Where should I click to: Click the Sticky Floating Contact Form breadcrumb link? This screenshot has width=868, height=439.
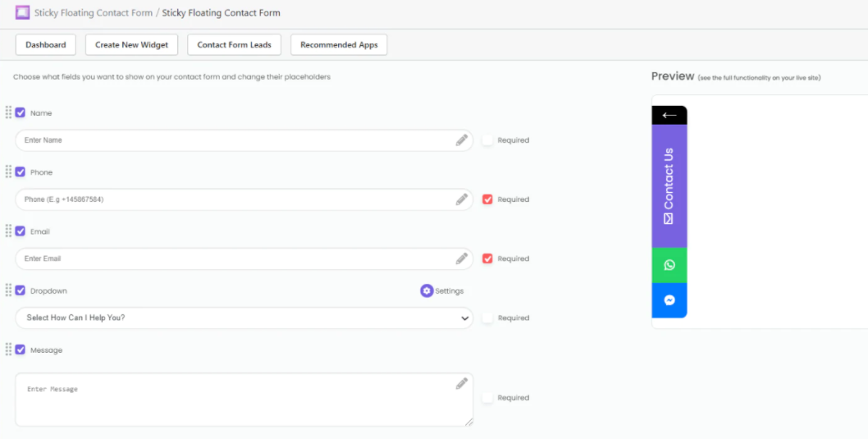point(93,13)
